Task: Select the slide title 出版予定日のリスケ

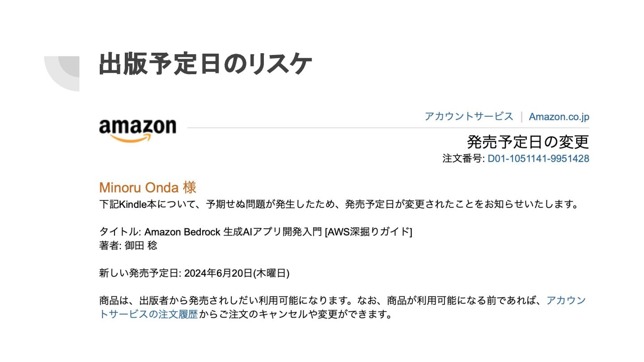Action: coord(205,64)
